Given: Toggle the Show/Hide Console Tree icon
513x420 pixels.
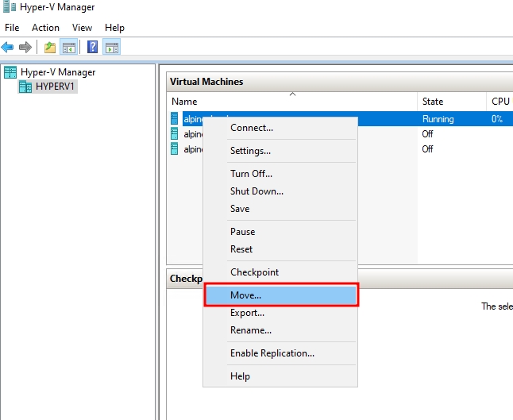Looking at the screenshot, I should [x=69, y=48].
